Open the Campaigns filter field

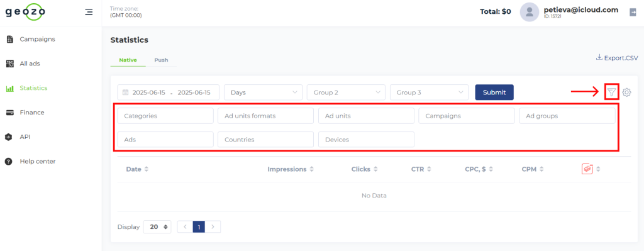(467, 116)
